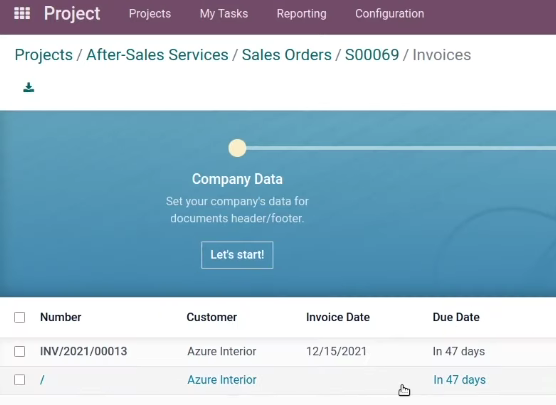Click the onboarding progress line

point(401,148)
